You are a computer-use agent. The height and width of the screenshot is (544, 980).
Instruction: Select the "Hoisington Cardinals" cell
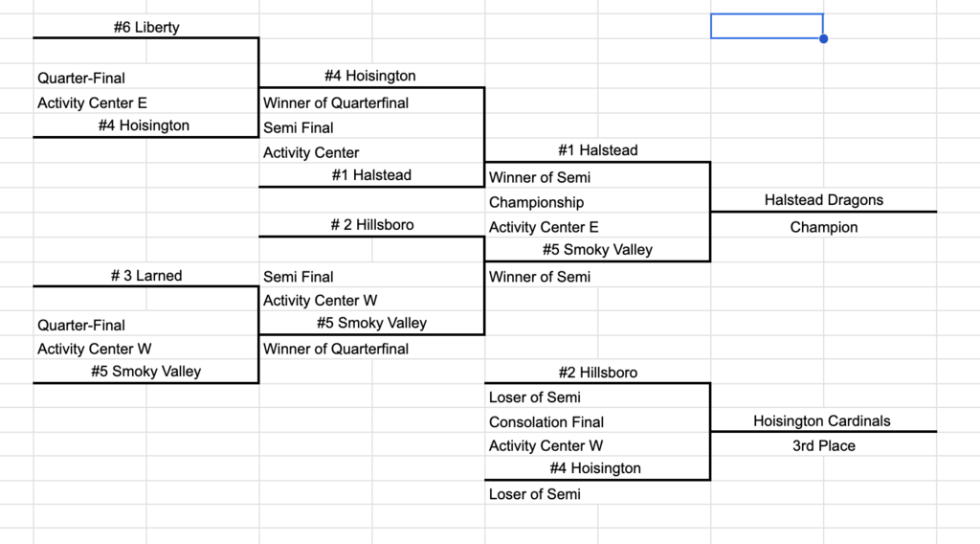pyautogui.click(x=823, y=421)
